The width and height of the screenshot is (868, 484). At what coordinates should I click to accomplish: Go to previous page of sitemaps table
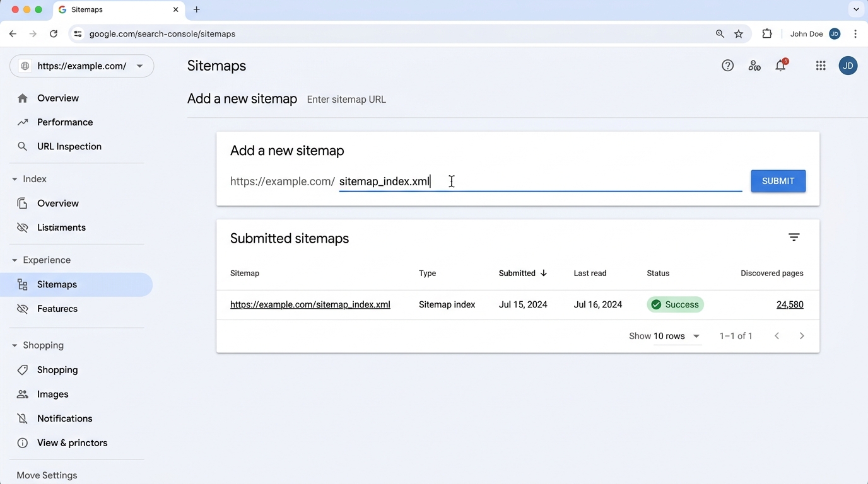click(777, 336)
